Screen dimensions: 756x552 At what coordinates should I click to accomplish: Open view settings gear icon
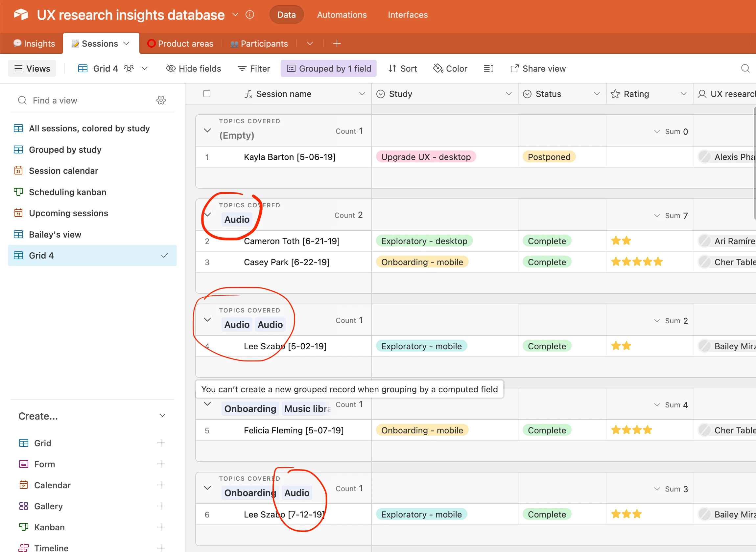click(x=161, y=100)
